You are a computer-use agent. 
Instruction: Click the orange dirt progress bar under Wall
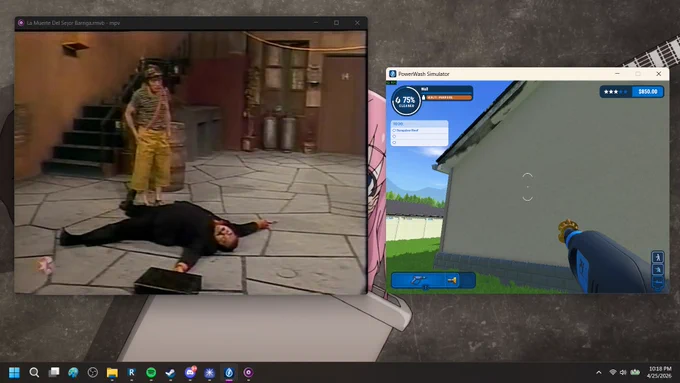(449, 98)
